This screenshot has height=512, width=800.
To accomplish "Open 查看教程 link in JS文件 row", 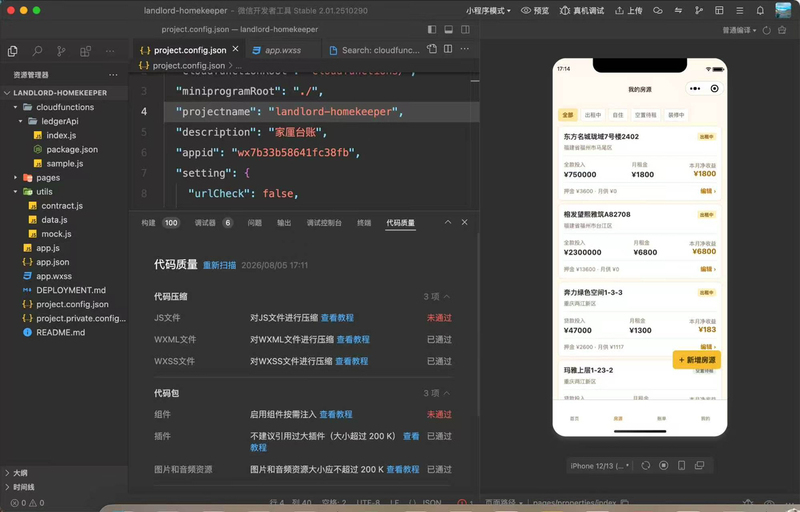I will [337, 318].
